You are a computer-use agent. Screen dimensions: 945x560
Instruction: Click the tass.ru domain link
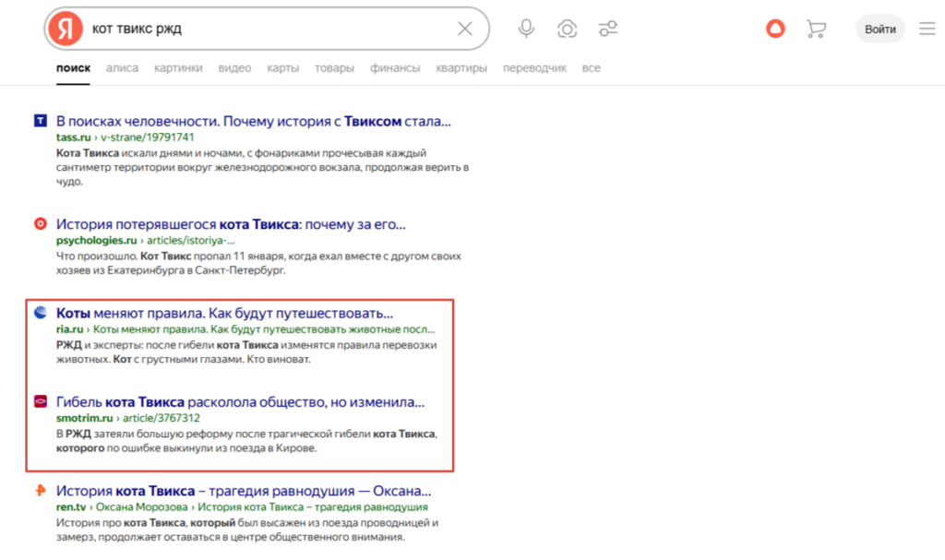(x=73, y=137)
